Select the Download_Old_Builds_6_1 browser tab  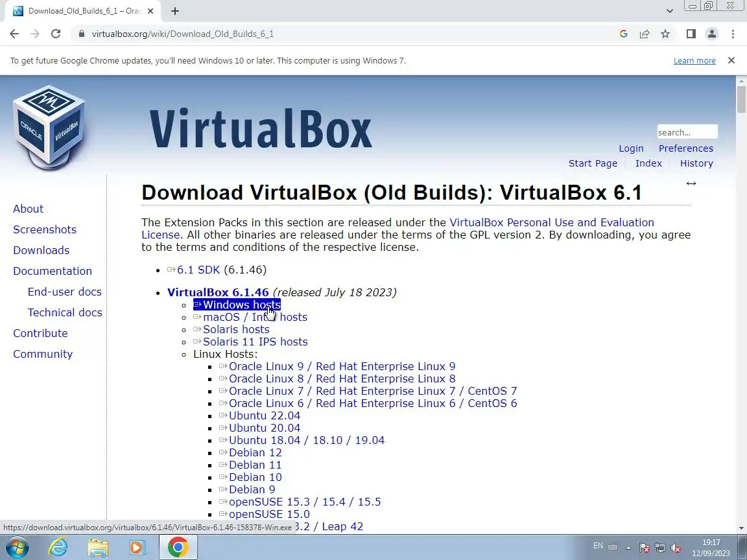(x=84, y=11)
